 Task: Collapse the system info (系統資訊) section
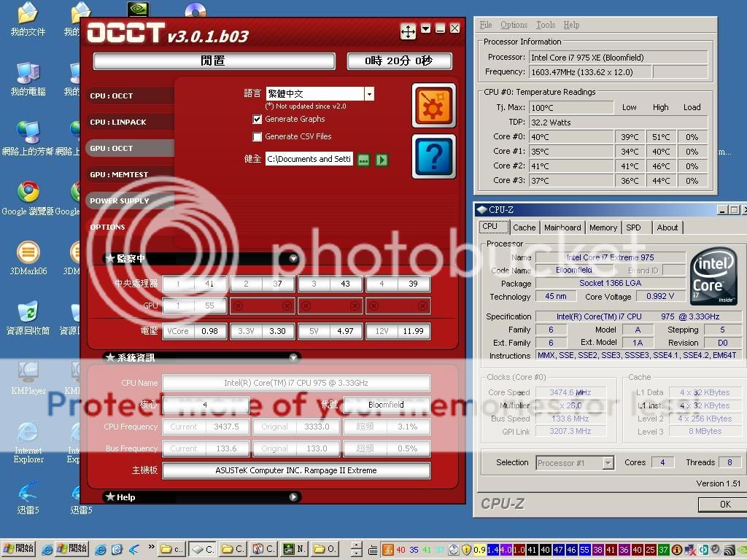(x=293, y=357)
